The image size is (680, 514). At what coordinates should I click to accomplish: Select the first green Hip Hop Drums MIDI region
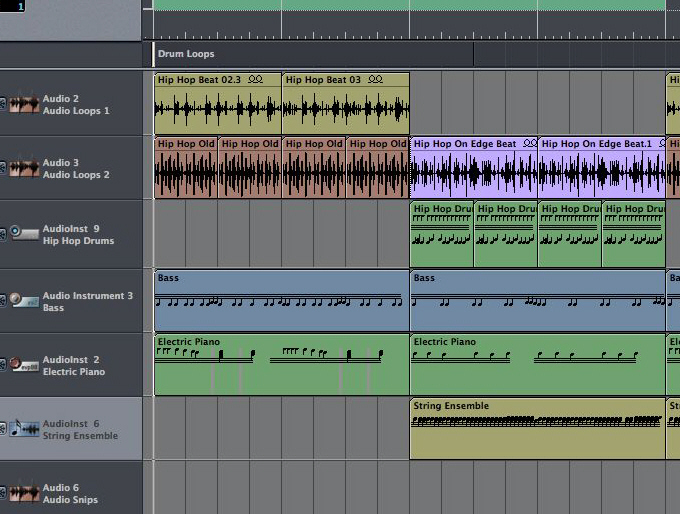point(441,234)
